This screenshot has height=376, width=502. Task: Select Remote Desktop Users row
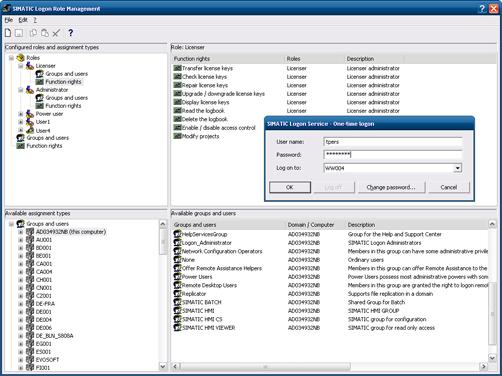(331, 285)
